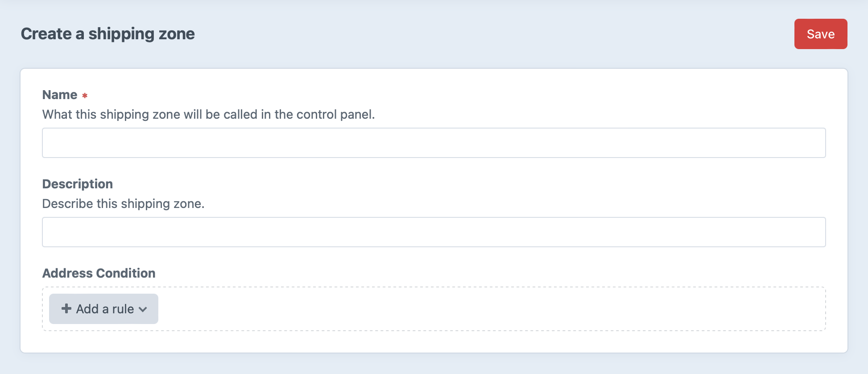The image size is (868, 374).
Task: Select the Description field label
Action: 77,183
